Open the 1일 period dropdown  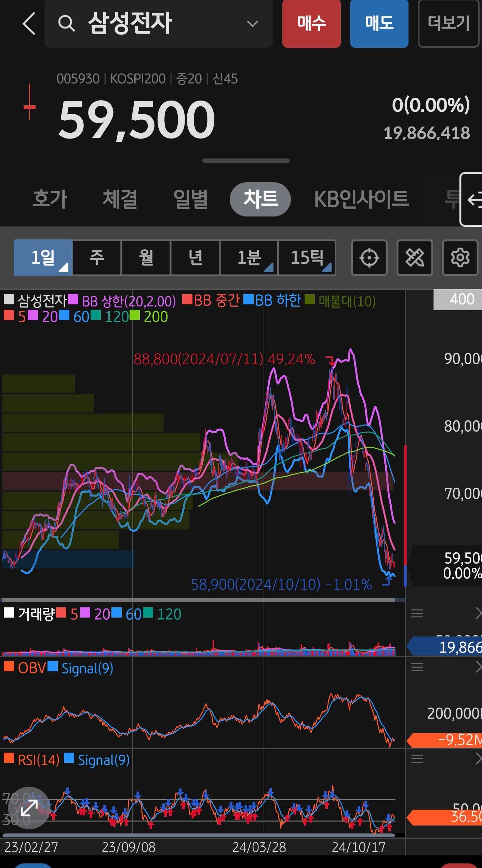pos(43,258)
